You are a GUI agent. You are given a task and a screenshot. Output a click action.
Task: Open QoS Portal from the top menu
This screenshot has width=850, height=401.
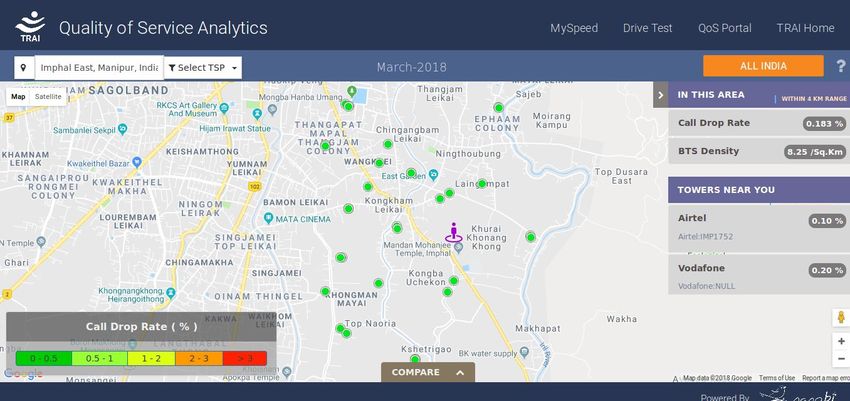(725, 28)
